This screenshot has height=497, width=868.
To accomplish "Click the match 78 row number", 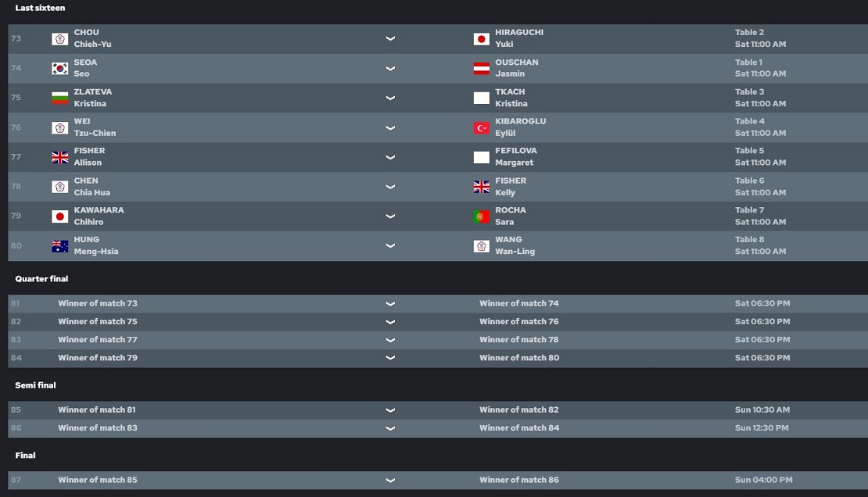I will 16,187.
